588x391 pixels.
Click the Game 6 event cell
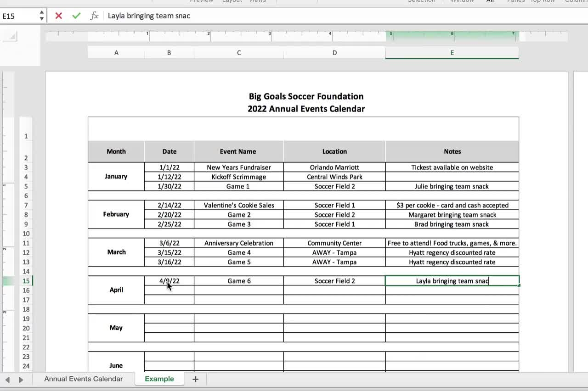(239, 281)
